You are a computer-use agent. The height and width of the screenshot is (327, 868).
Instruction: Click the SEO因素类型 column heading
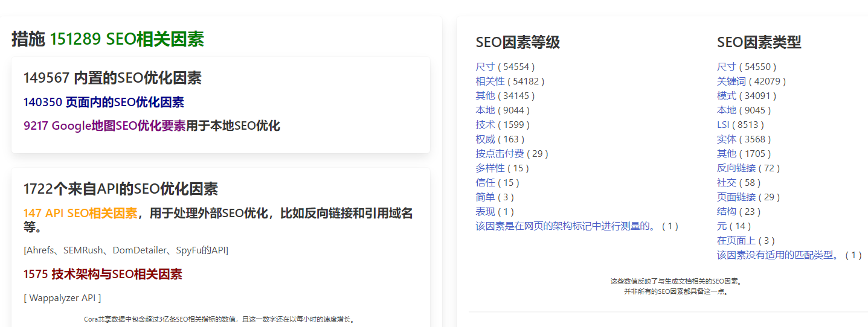tap(759, 42)
